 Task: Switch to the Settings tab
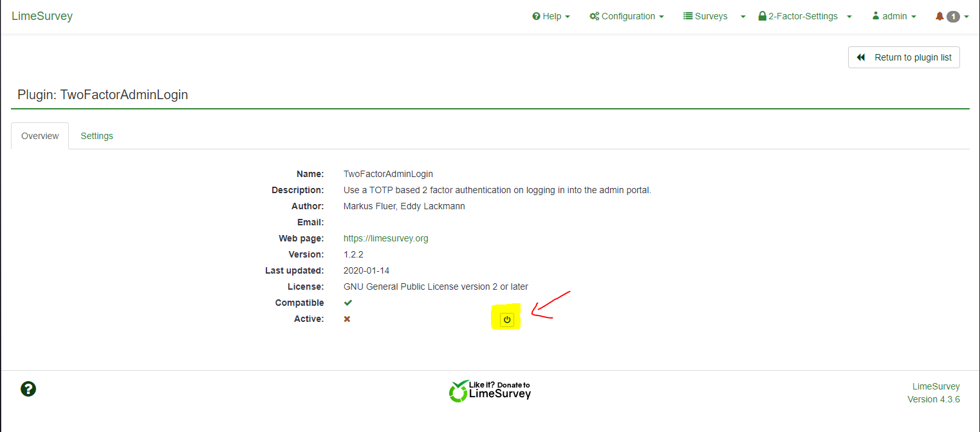pyautogui.click(x=97, y=136)
